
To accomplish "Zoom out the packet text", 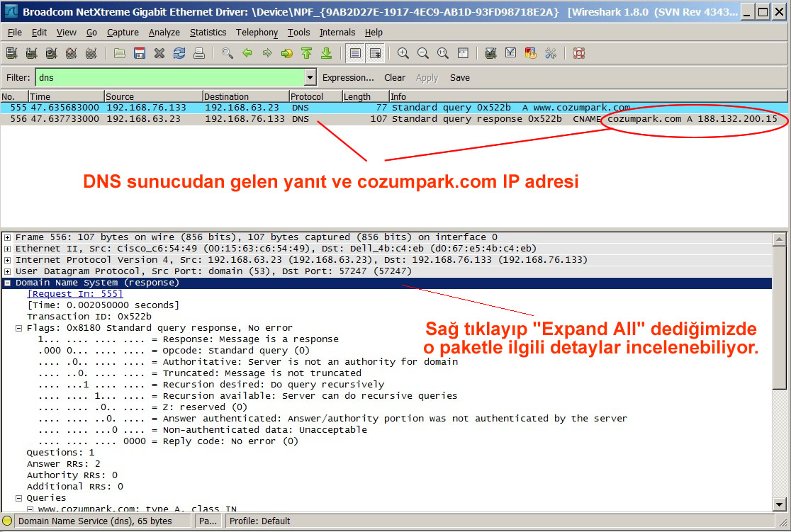I will click(422, 53).
